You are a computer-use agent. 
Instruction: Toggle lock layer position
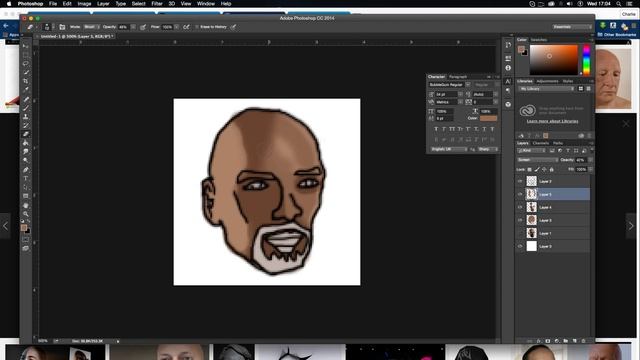coord(544,169)
